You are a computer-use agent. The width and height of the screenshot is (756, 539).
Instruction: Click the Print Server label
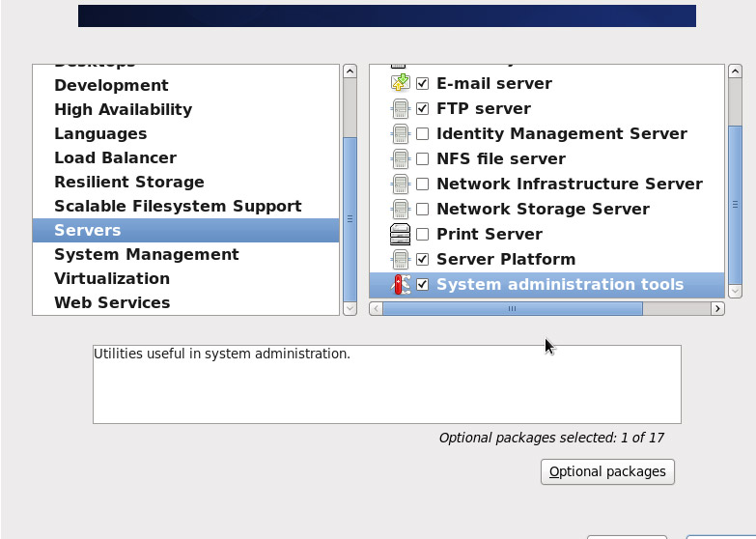pyautogui.click(x=490, y=234)
